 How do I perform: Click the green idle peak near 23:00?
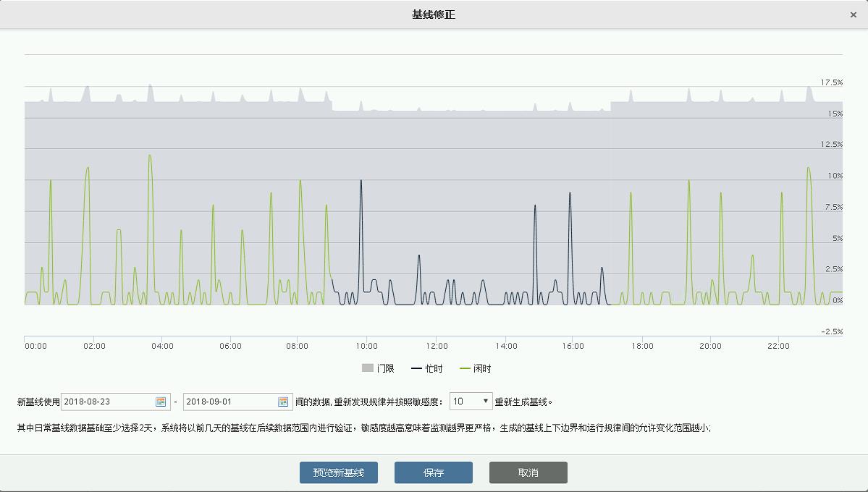[x=809, y=170]
